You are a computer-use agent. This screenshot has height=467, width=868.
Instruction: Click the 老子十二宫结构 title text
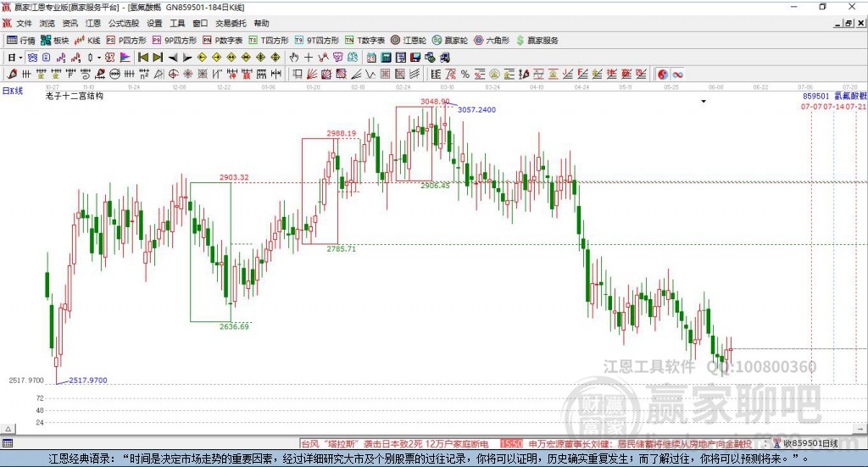(75, 96)
